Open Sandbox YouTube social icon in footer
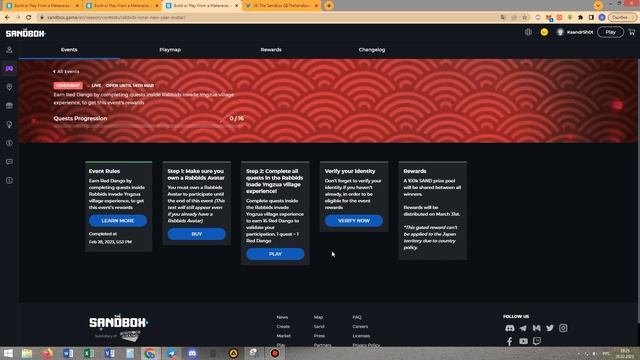 tap(523, 341)
